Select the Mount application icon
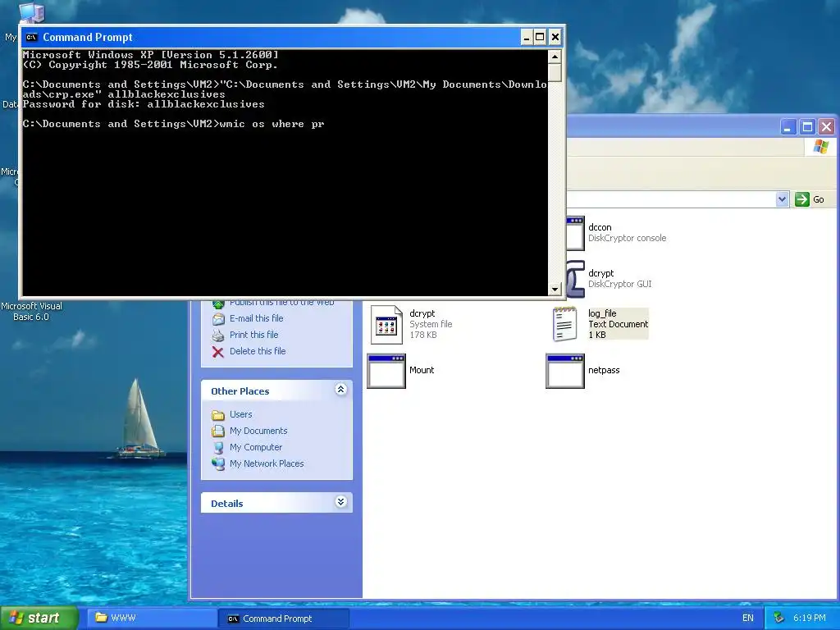 [386, 371]
